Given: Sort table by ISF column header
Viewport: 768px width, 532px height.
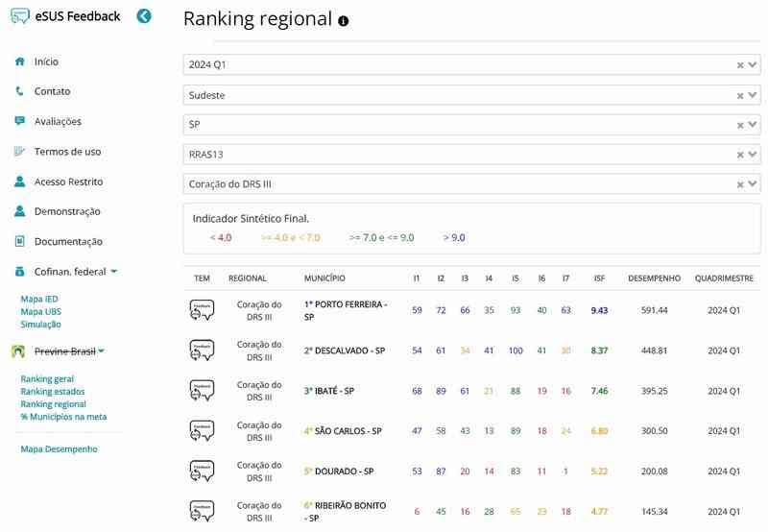Looking at the screenshot, I should 599,278.
